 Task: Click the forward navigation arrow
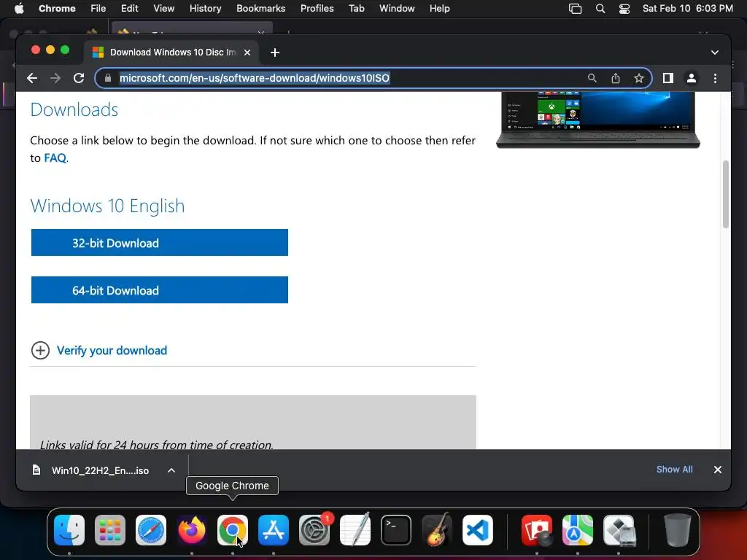[x=55, y=78]
